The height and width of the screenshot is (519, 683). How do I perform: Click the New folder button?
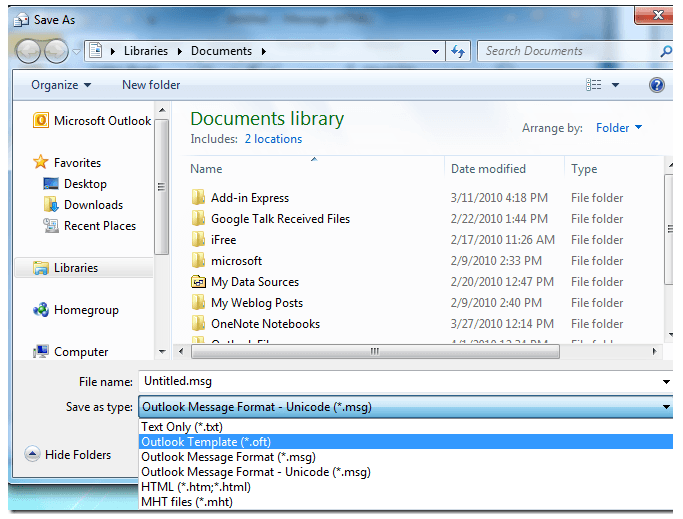coord(151,85)
